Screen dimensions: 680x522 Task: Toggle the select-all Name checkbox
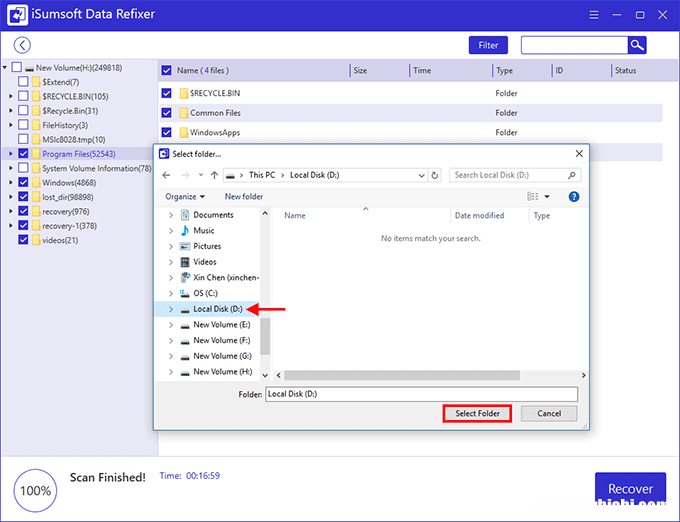(x=167, y=70)
